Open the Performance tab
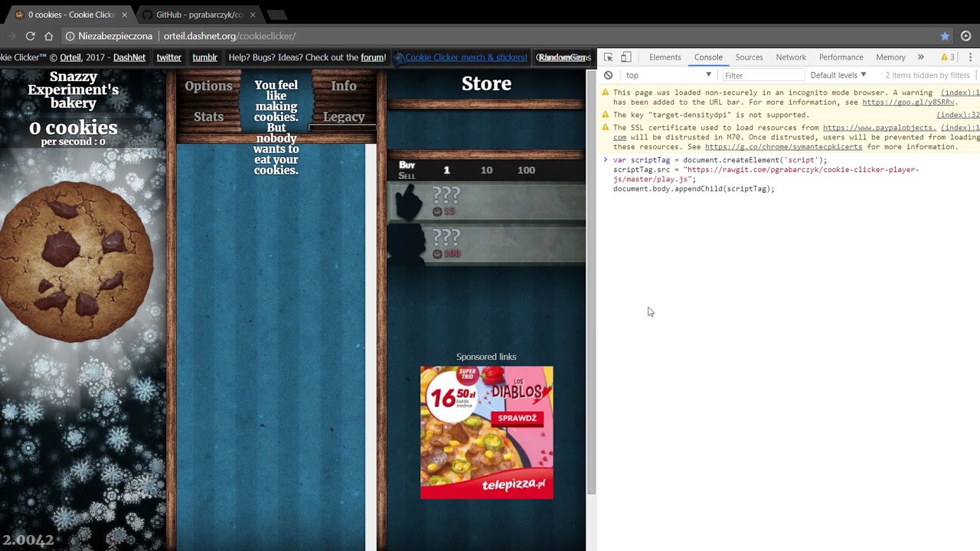The image size is (980, 551). click(841, 57)
